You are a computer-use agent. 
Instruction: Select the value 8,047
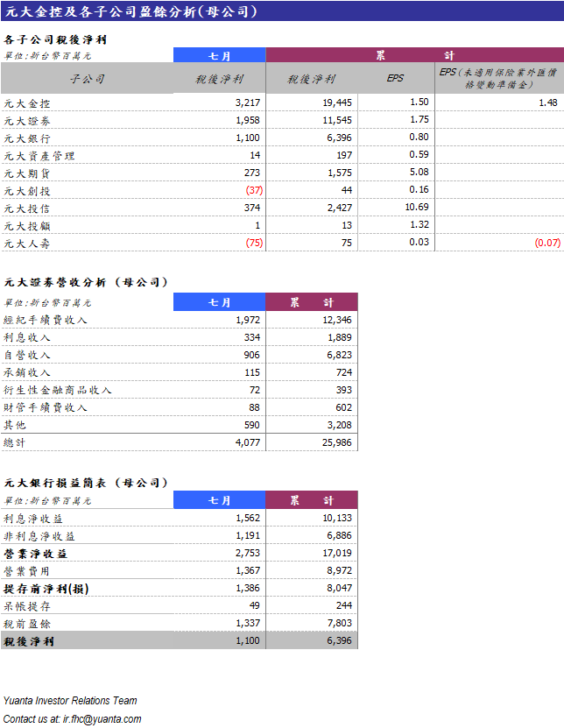tap(339, 588)
